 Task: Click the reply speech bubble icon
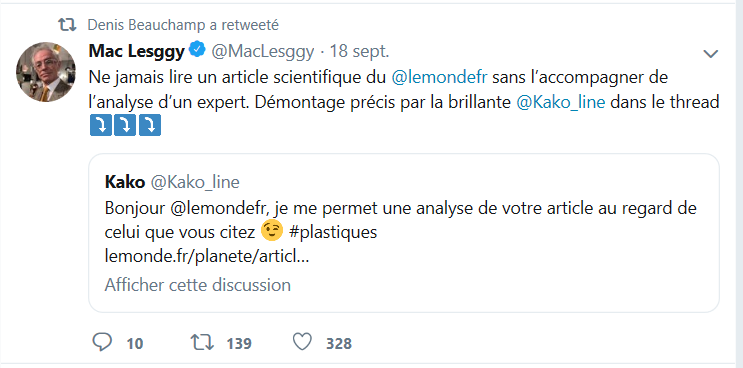click(101, 342)
